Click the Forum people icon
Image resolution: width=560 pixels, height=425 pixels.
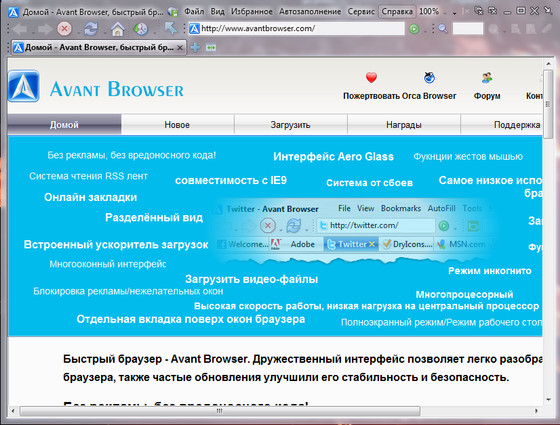[x=487, y=77]
